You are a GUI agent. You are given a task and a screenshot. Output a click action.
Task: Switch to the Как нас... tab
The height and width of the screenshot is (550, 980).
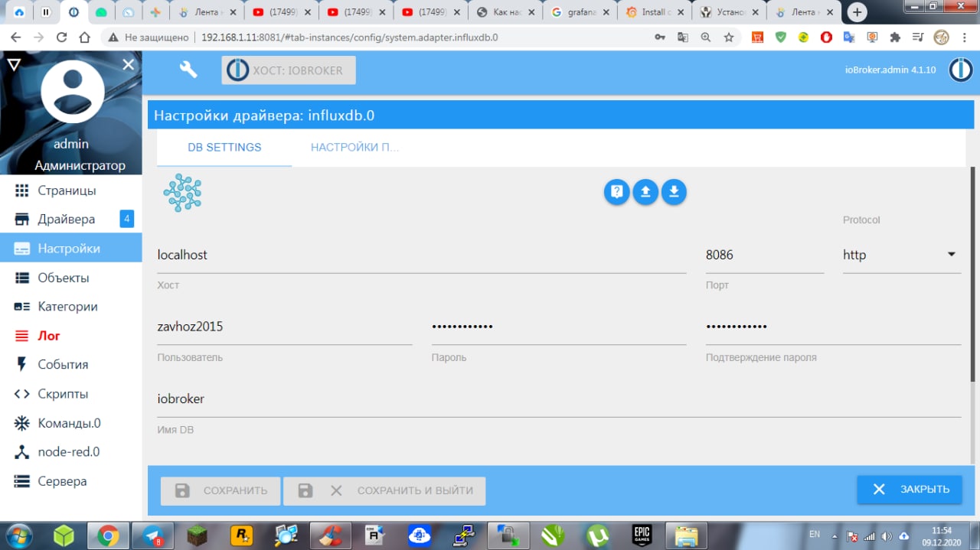click(505, 12)
